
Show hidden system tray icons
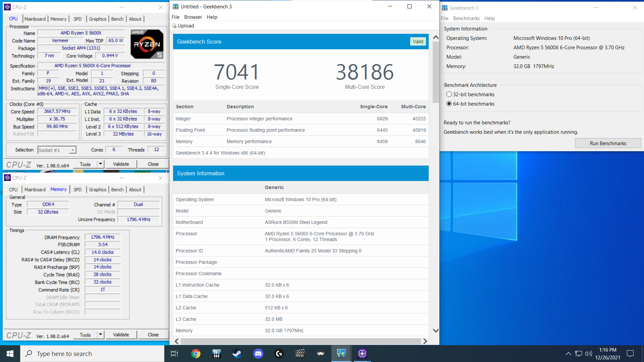pyautogui.click(x=568, y=354)
